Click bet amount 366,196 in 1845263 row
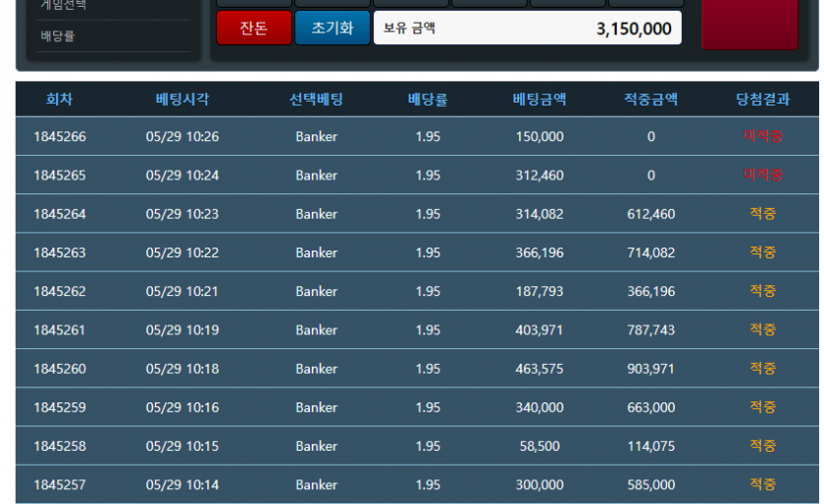Viewport: 824px width, 504px height. point(540,252)
